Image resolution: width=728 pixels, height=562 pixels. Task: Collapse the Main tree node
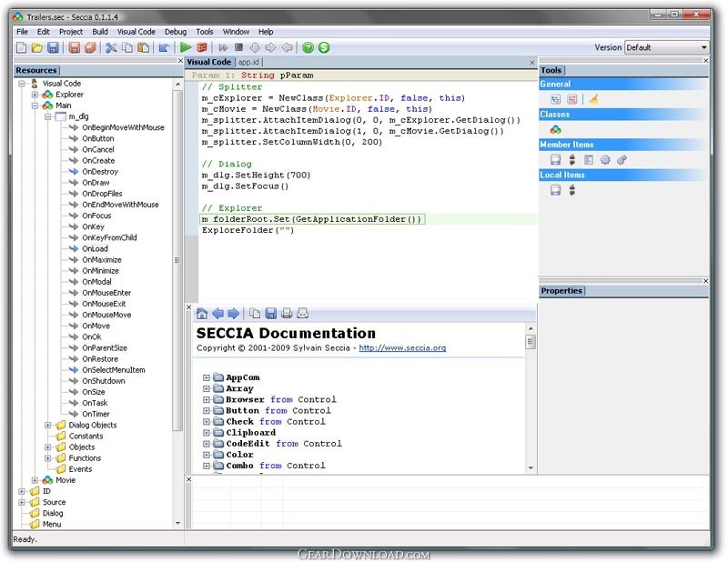tap(35, 105)
